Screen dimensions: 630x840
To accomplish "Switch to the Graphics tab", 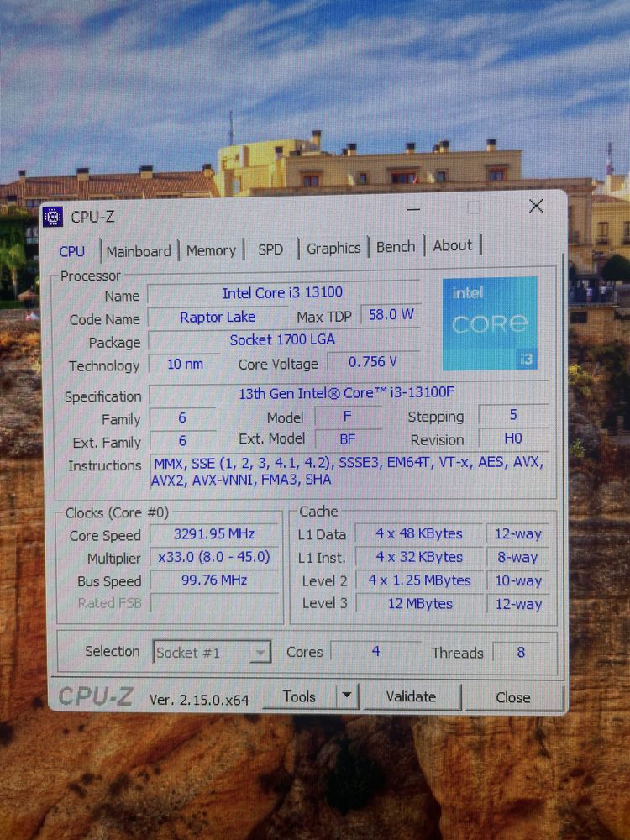I will click(333, 248).
